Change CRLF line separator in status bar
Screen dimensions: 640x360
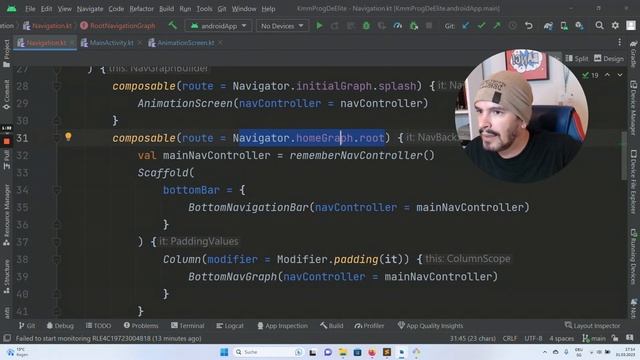coord(510,338)
